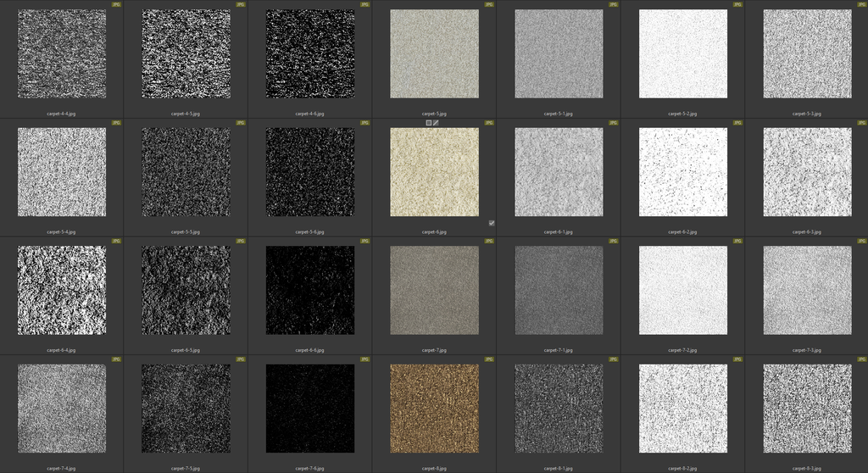Open the carpet-4-6.jpg thumbnail
Viewport: 868px width, 473px height.
pos(310,54)
